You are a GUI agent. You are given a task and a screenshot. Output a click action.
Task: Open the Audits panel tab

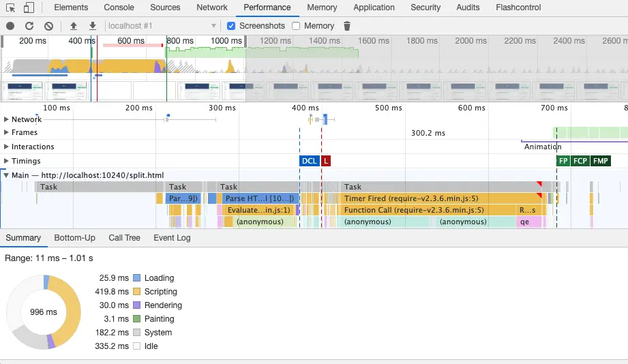468,7
